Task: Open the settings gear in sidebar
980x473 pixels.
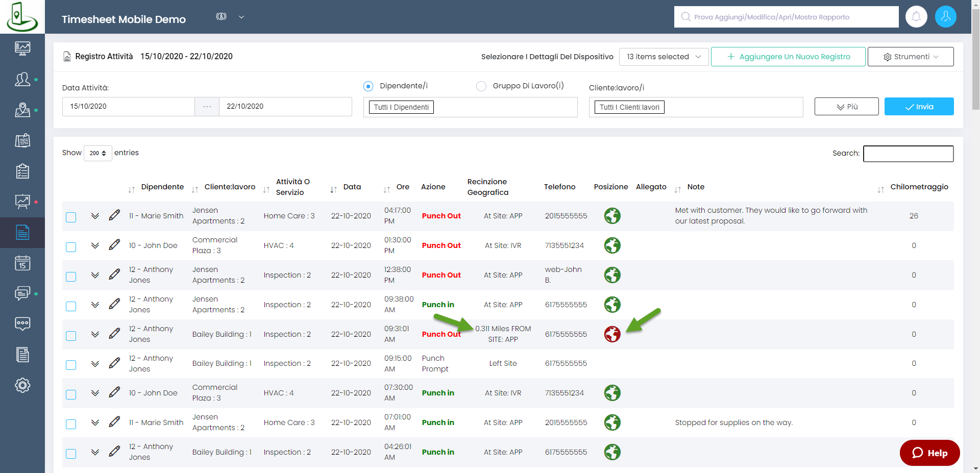Action: [x=22, y=385]
